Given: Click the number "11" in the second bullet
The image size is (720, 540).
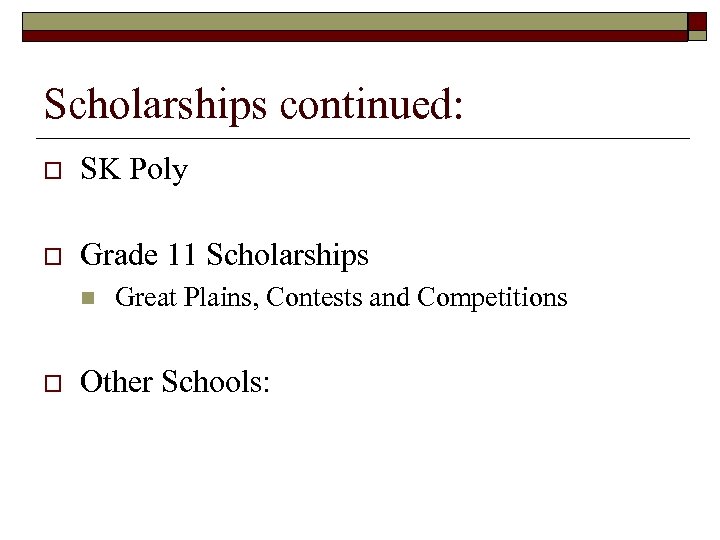Looking at the screenshot, I should tap(181, 256).
